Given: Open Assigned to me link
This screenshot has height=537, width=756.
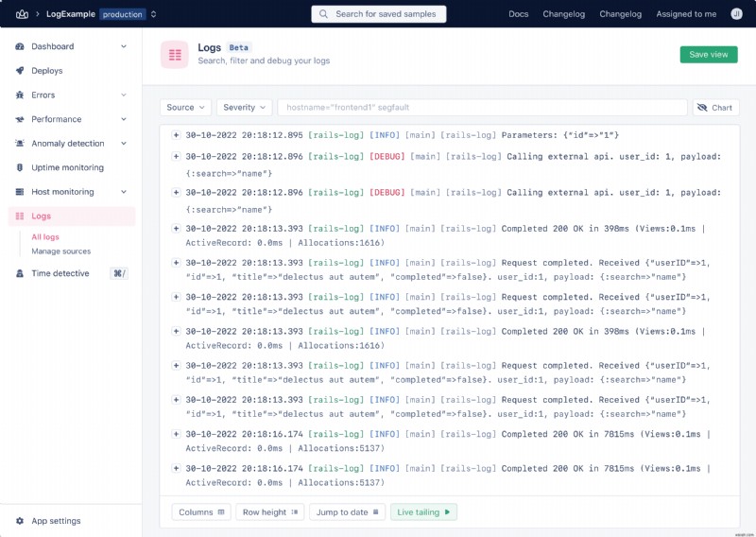Looking at the screenshot, I should 686,14.
